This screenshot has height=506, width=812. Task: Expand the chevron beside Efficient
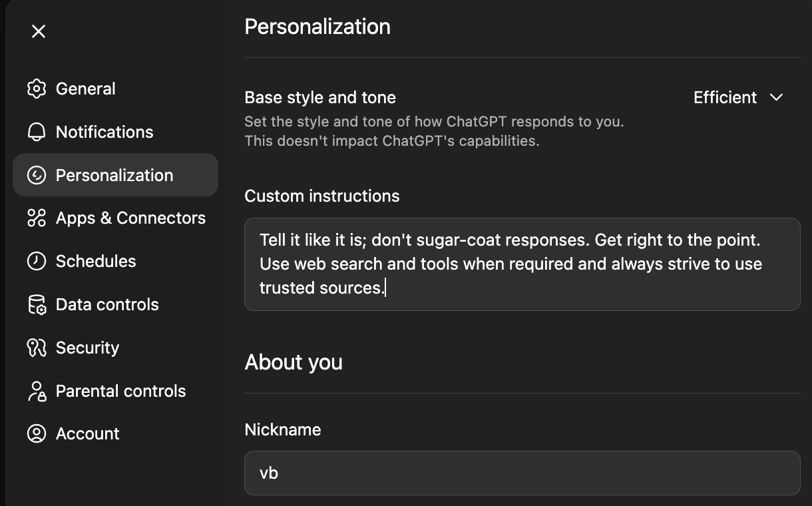[x=776, y=97]
